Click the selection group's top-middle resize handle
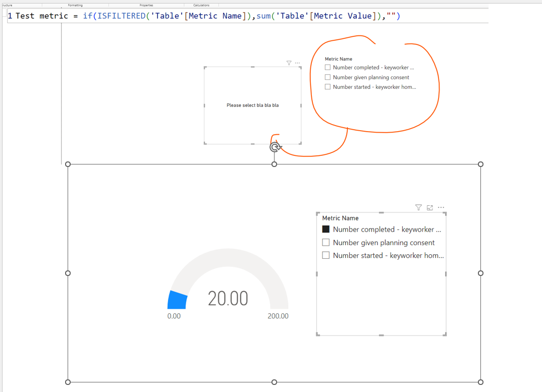This screenshot has width=542, height=392. tap(274, 164)
